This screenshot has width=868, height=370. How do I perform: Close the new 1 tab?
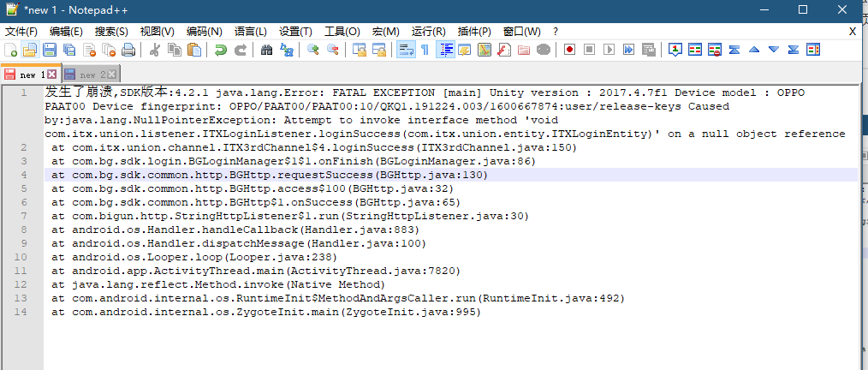(51, 74)
